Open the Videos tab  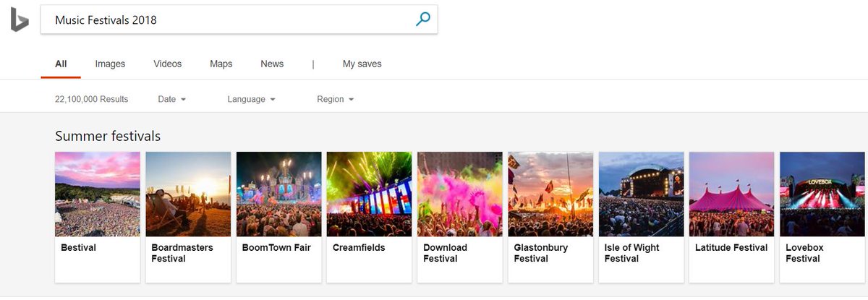point(168,64)
